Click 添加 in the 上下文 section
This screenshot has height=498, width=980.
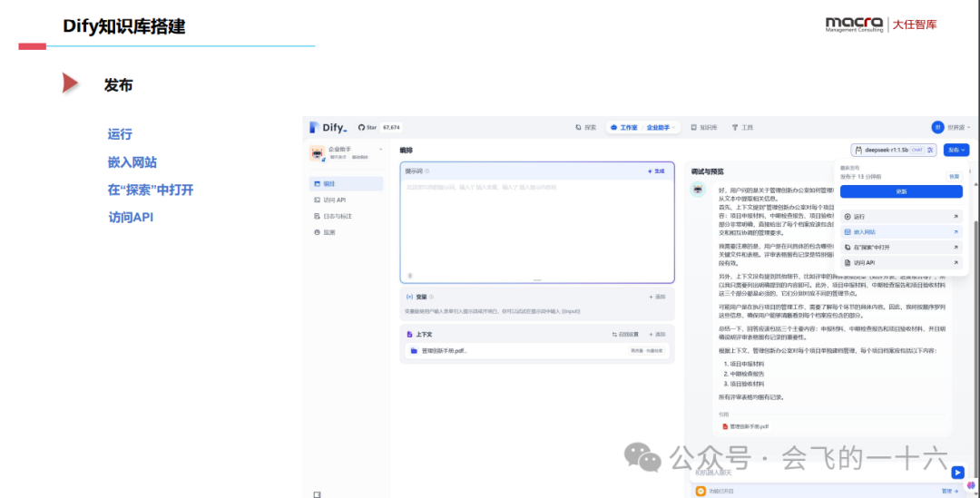(657, 335)
